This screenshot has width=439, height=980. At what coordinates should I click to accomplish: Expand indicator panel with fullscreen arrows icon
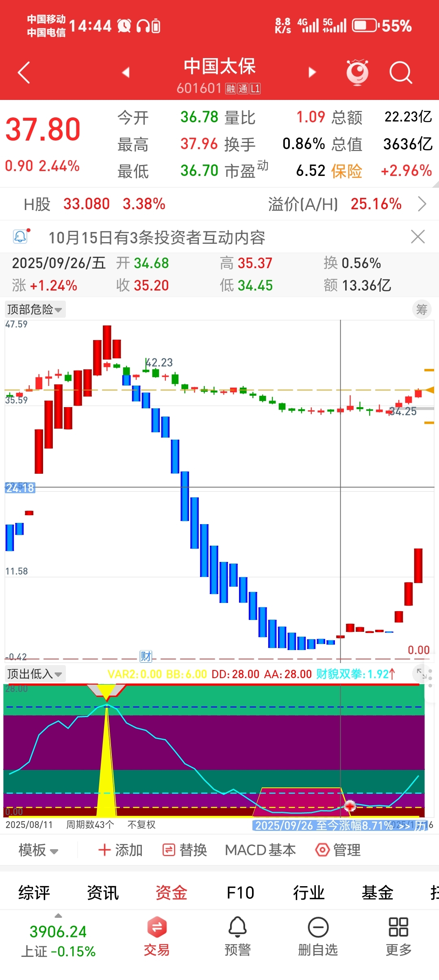pos(422,674)
